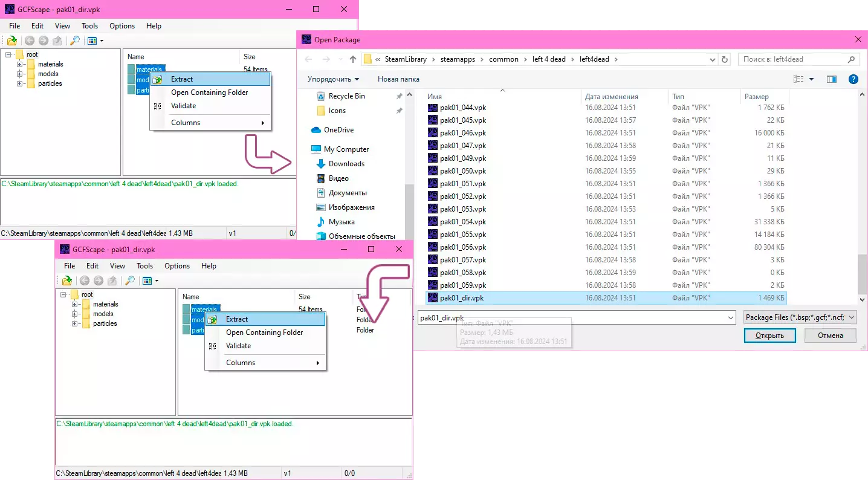Image resolution: width=868 pixels, height=480 pixels.
Task: Choose Open Containing Folder in lower GCFScape context menu
Action: pos(265,332)
